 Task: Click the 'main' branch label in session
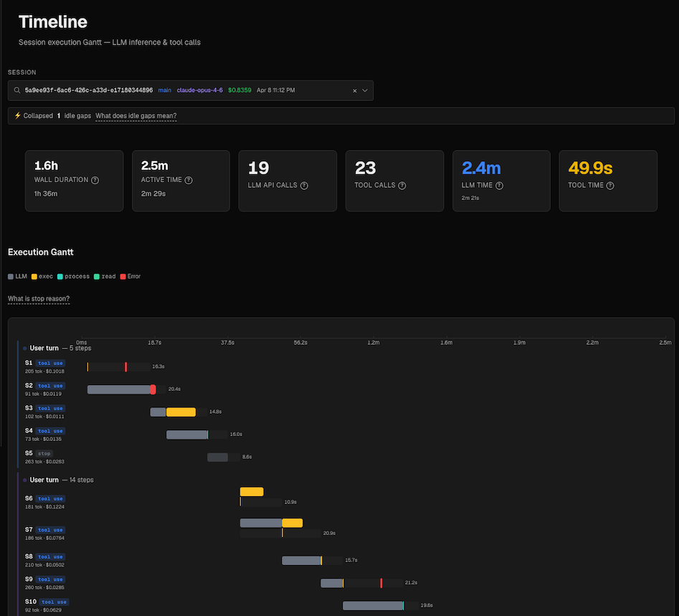point(165,90)
